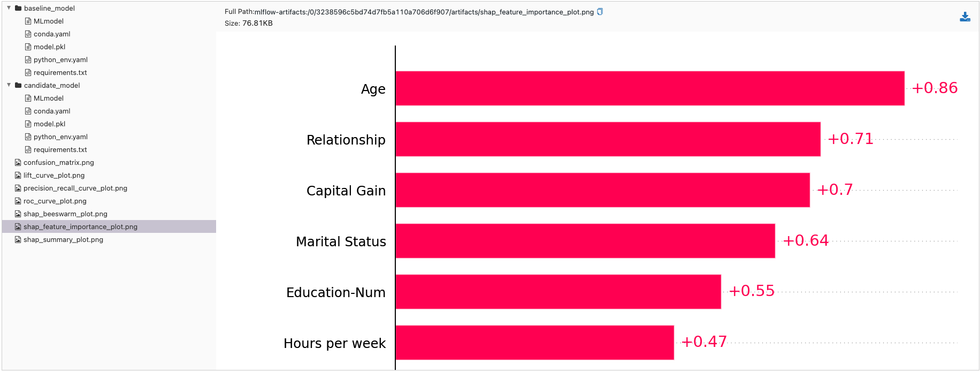Open candidate python_env.yaml file
This screenshot has height=371, width=980.
point(60,137)
